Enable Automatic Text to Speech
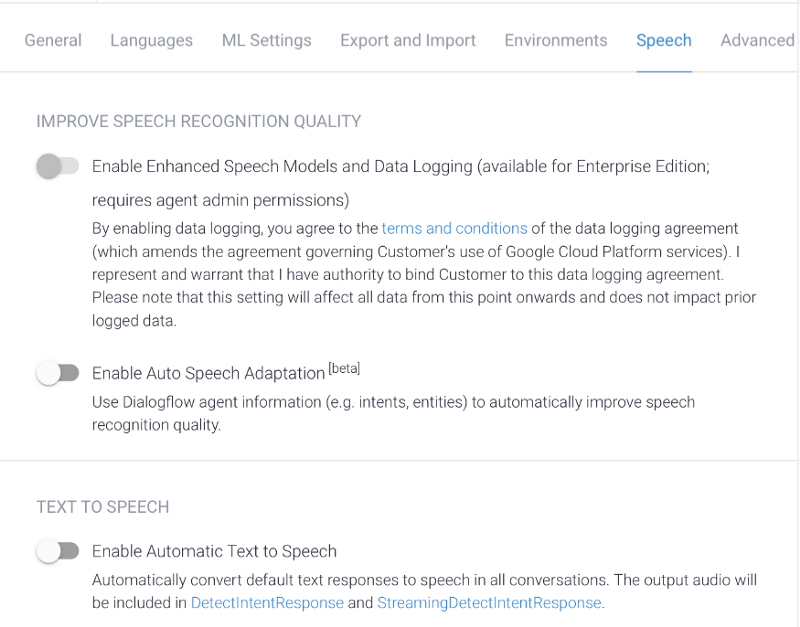Screen dimensions: 800x627 57,551
